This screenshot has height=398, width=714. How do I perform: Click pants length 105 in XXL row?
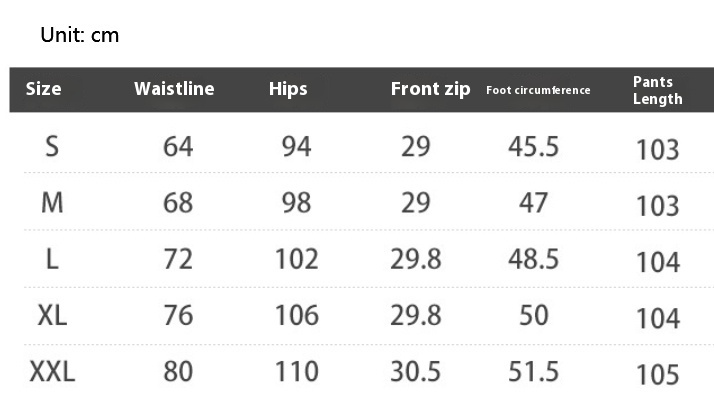pyautogui.click(x=658, y=375)
